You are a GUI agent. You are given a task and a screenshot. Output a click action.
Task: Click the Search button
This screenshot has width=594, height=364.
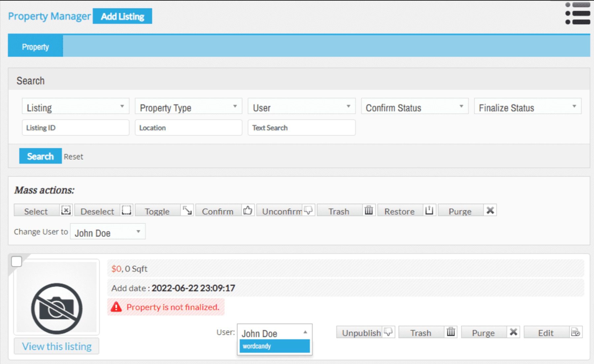pyautogui.click(x=40, y=156)
